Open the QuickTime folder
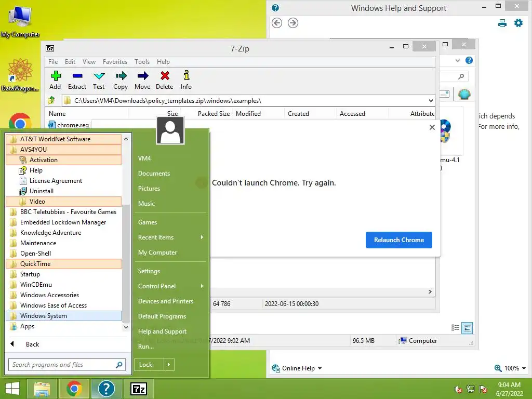The height and width of the screenshot is (399, 532). point(63,264)
